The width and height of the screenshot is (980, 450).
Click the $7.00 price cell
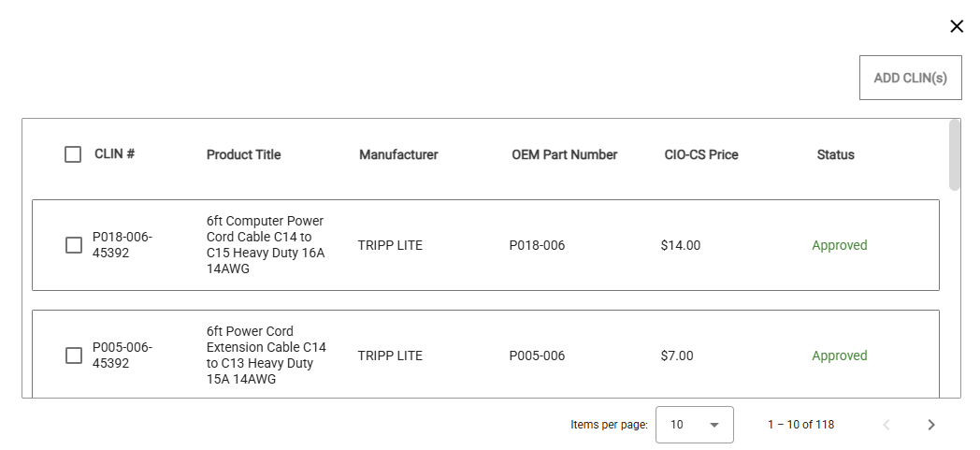[x=677, y=356]
